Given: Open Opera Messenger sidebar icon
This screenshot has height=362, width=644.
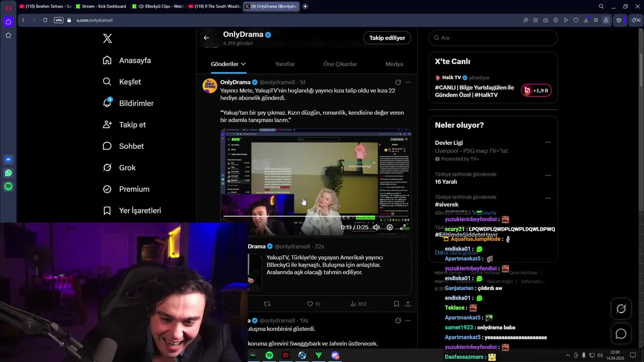Looking at the screenshot, I should pos(8,159).
